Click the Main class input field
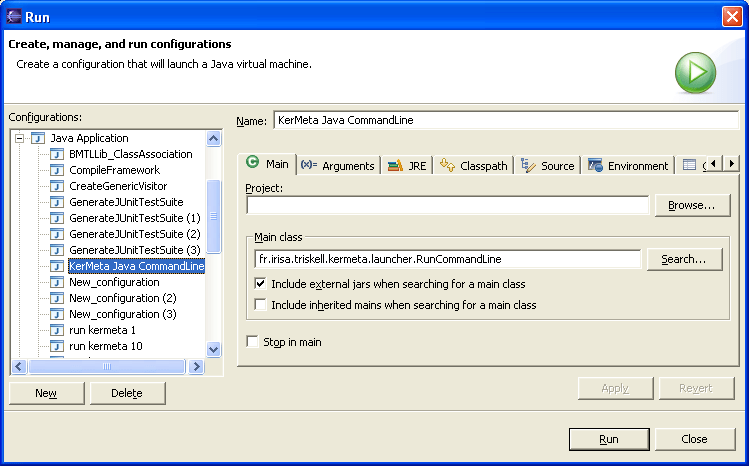 448,259
